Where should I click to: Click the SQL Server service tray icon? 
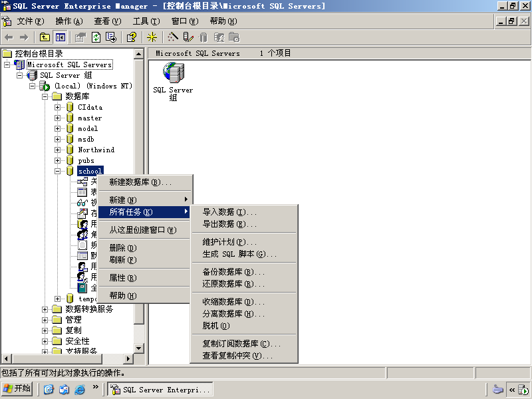(524, 390)
